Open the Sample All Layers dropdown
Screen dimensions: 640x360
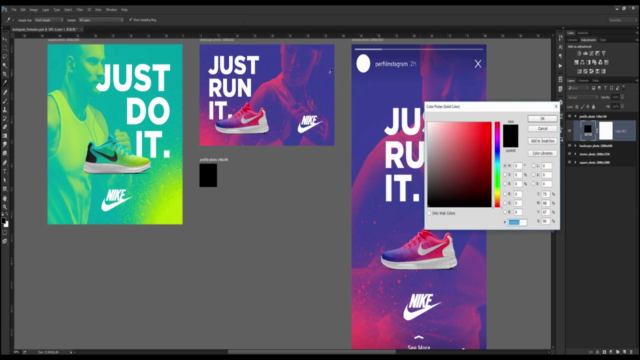tap(101, 20)
